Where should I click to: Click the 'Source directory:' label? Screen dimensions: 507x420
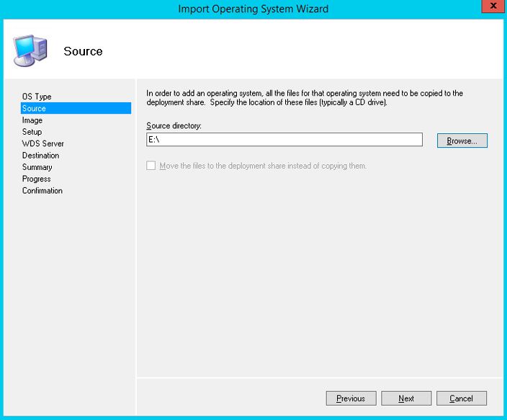(x=174, y=125)
